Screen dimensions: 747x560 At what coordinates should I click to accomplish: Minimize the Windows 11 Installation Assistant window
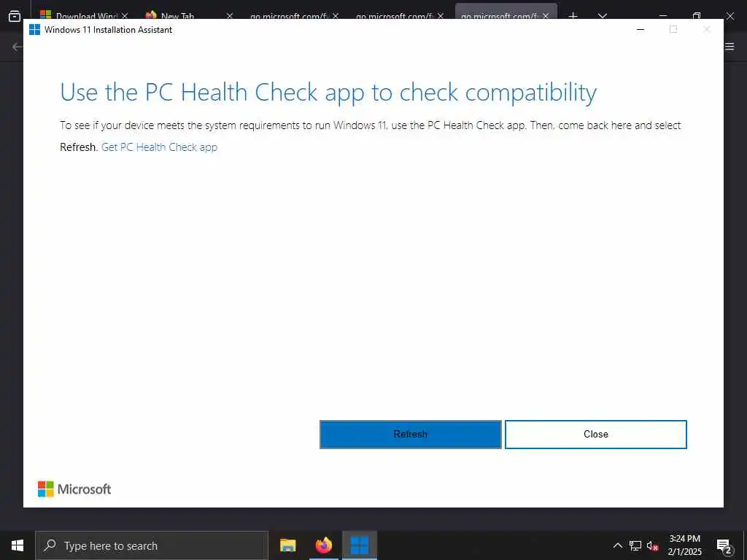pyautogui.click(x=640, y=29)
